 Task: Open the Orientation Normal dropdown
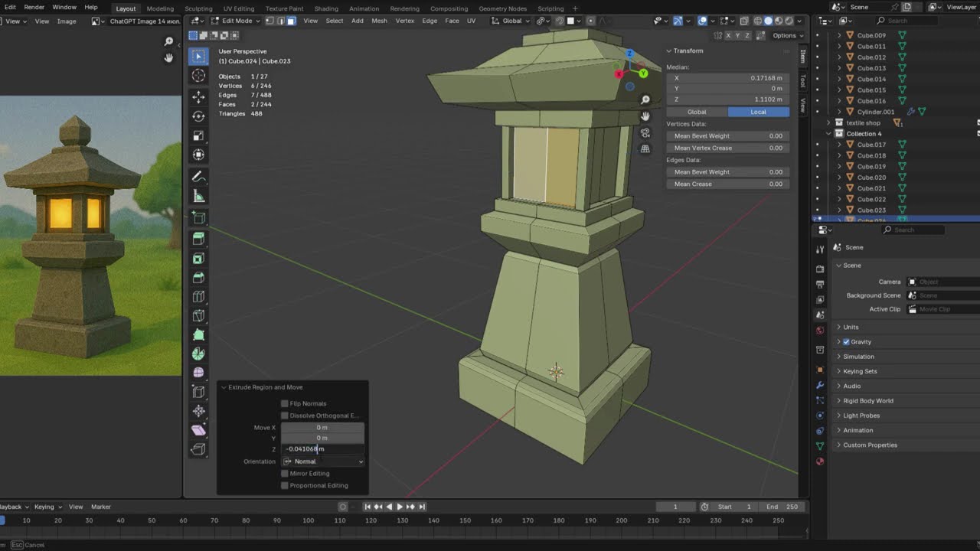coord(322,461)
